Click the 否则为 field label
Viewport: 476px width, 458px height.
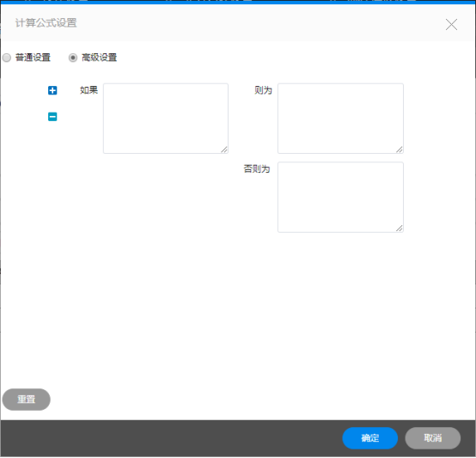tap(257, 168)
